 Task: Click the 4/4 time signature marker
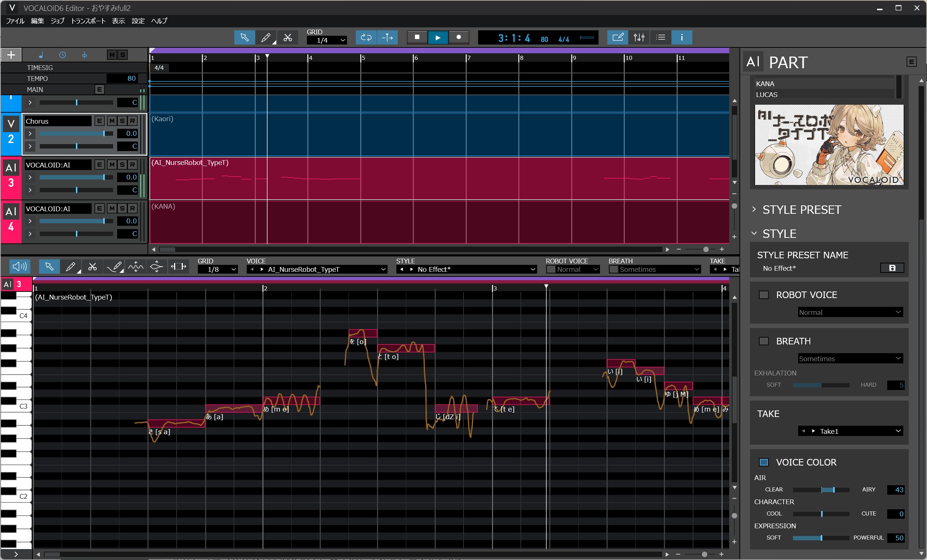pos(159,68)
